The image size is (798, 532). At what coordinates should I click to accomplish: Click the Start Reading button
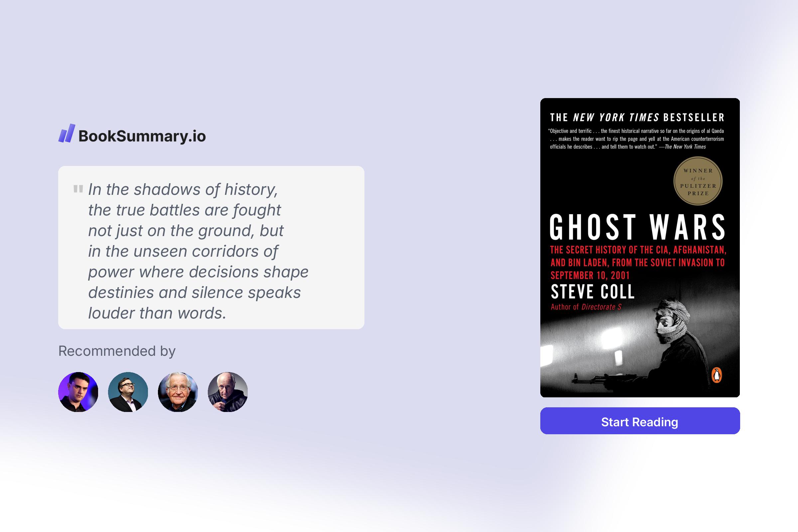click(x=640, y=422)
